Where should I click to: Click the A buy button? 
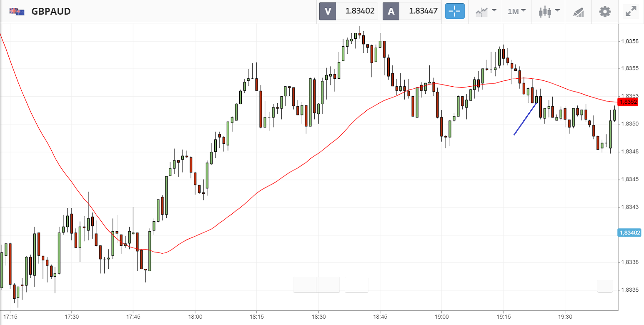tap(391, 11)
